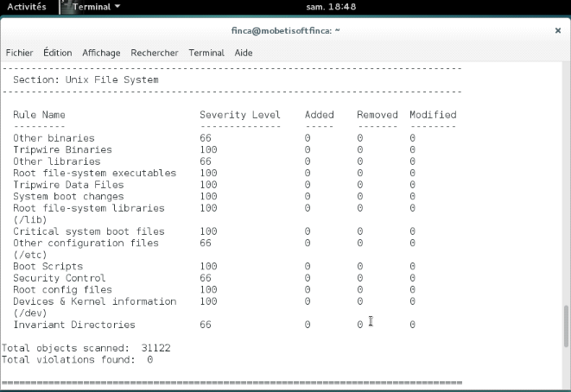Open the Fichier menu

coord(19,53)
